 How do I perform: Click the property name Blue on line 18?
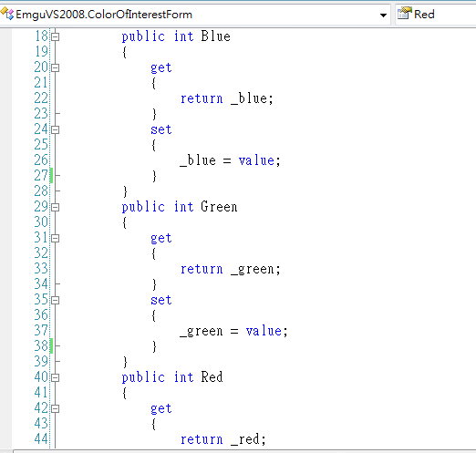tap(215, 36)
